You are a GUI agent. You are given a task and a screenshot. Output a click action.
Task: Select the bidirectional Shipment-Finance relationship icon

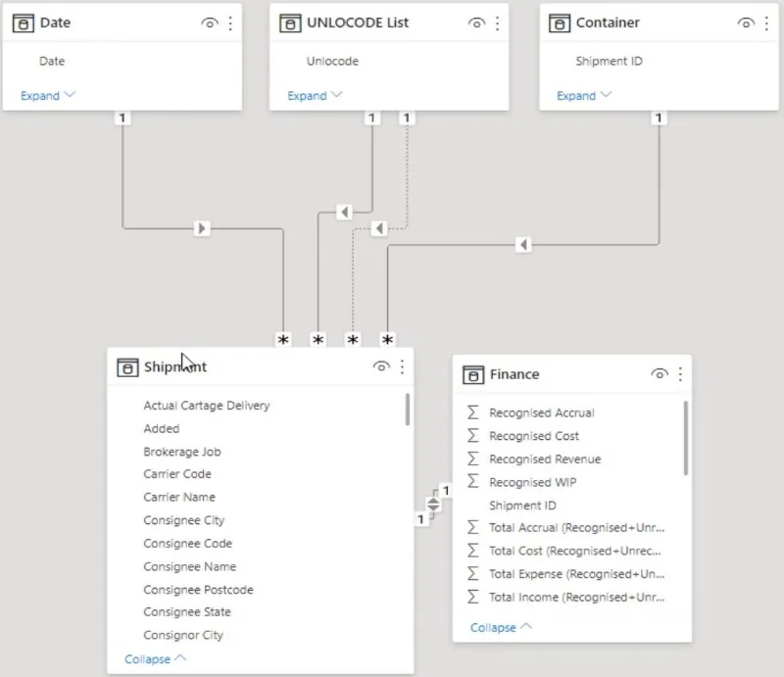[x=433, y=505]
